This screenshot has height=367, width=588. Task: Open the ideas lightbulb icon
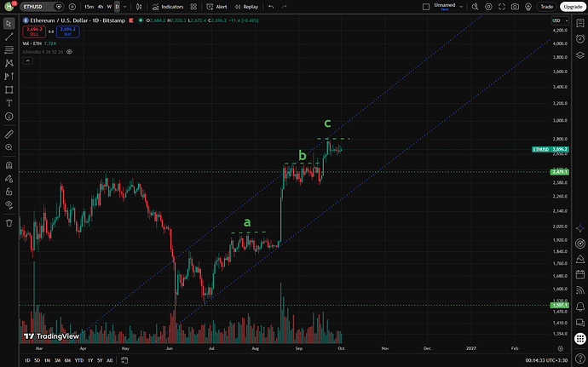click(x=528, y=7)
